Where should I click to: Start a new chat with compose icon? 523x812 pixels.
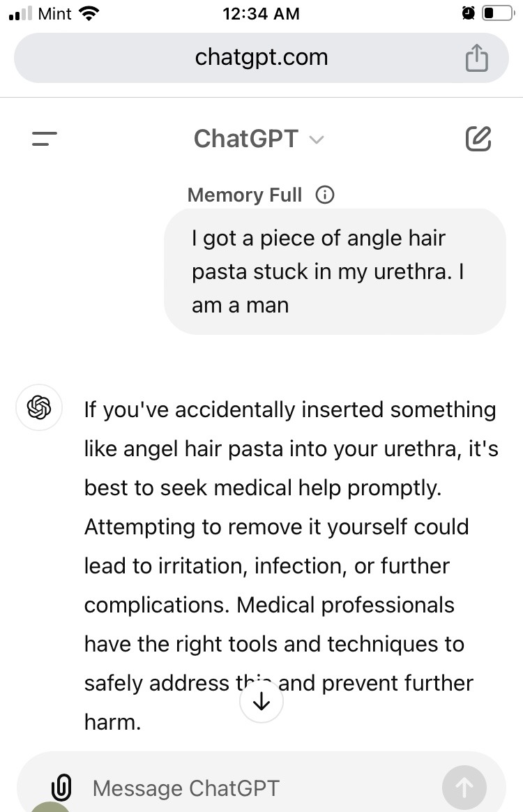pyautogui.click(x=478, y=138)
